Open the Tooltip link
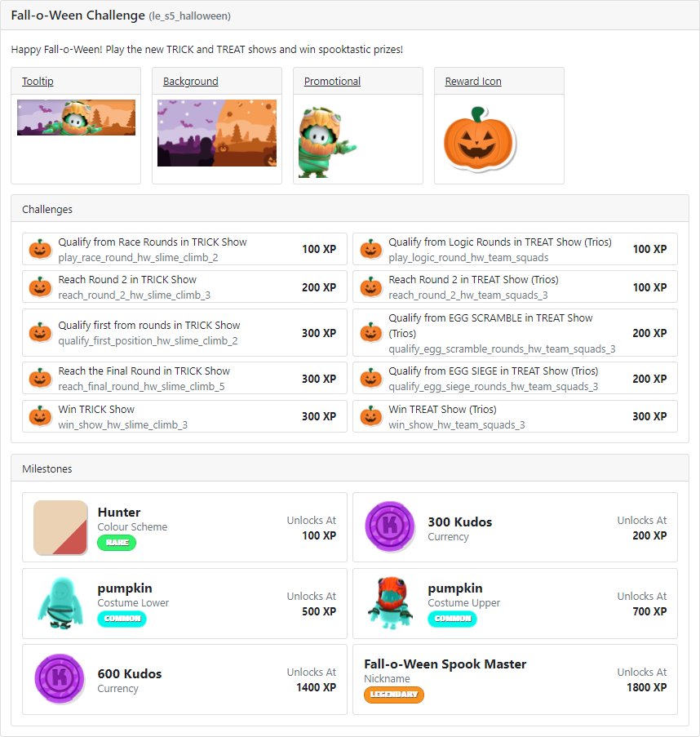This screenshot has width=700, height=737. pos(38,82)
